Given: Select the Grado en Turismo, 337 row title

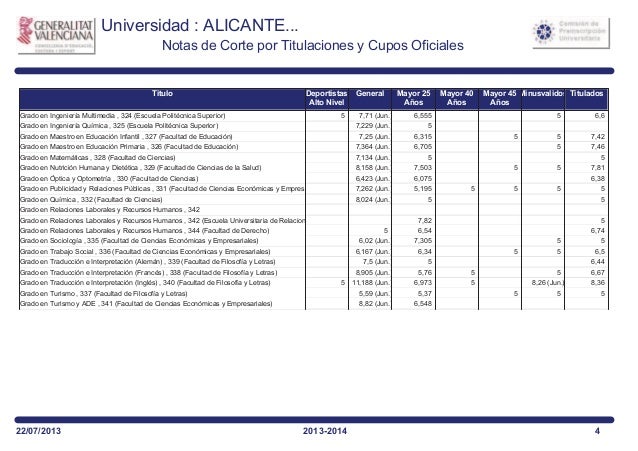Looking at the screenshot, I should [x=104, y=293].
